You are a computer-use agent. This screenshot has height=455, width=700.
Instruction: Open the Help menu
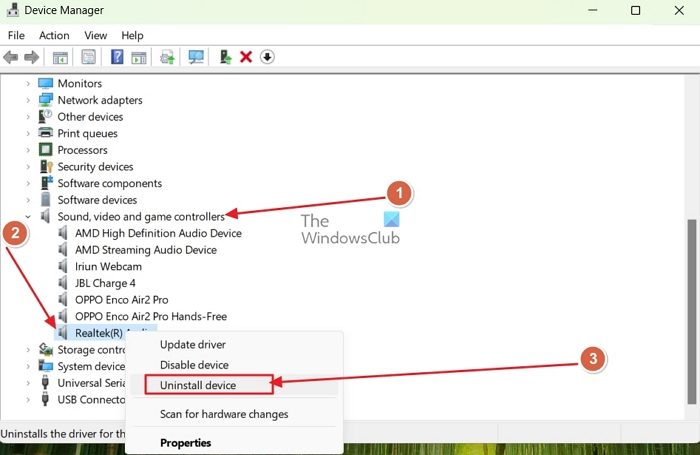click(x=132, y=35)
